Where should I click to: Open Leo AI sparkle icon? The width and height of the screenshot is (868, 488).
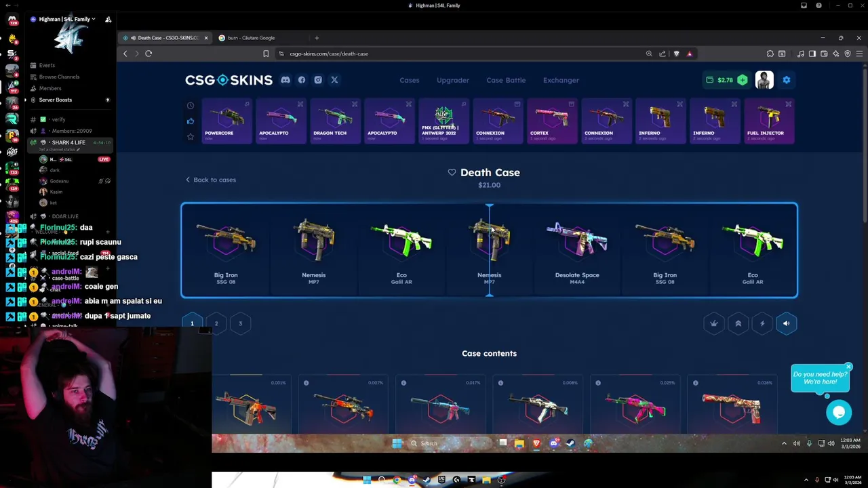(x=835, y=54)
